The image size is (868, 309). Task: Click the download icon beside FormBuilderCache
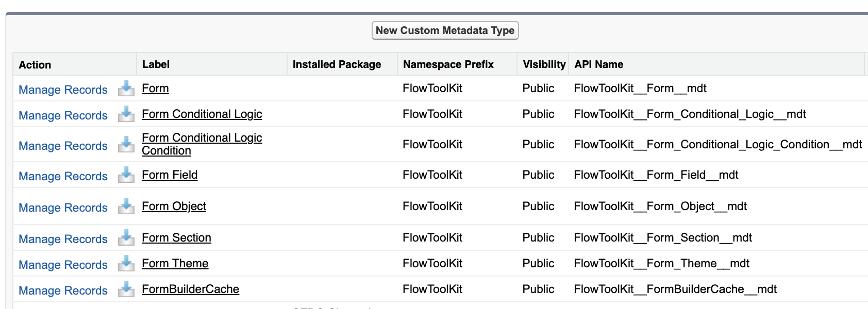pyautogui.click(x=125, y=289)
